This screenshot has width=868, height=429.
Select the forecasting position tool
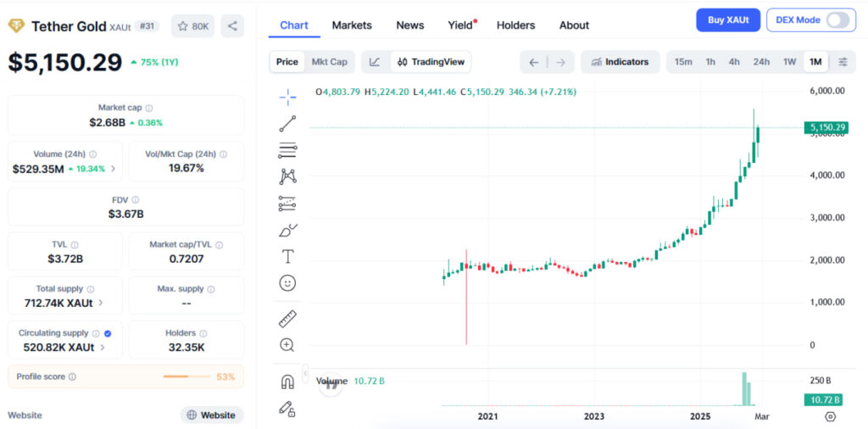tap(287, 203)
